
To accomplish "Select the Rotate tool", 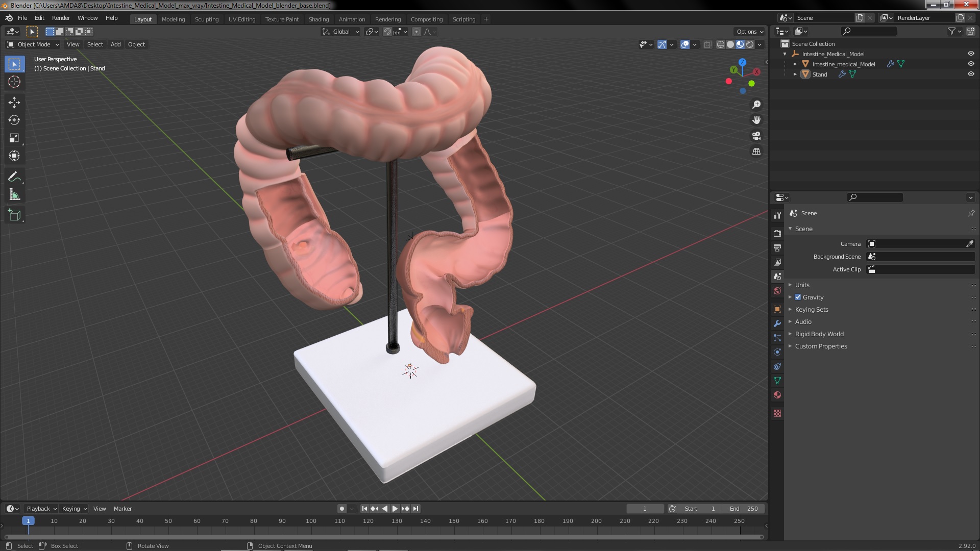I will pyautogui.click(x=14, y=120).
